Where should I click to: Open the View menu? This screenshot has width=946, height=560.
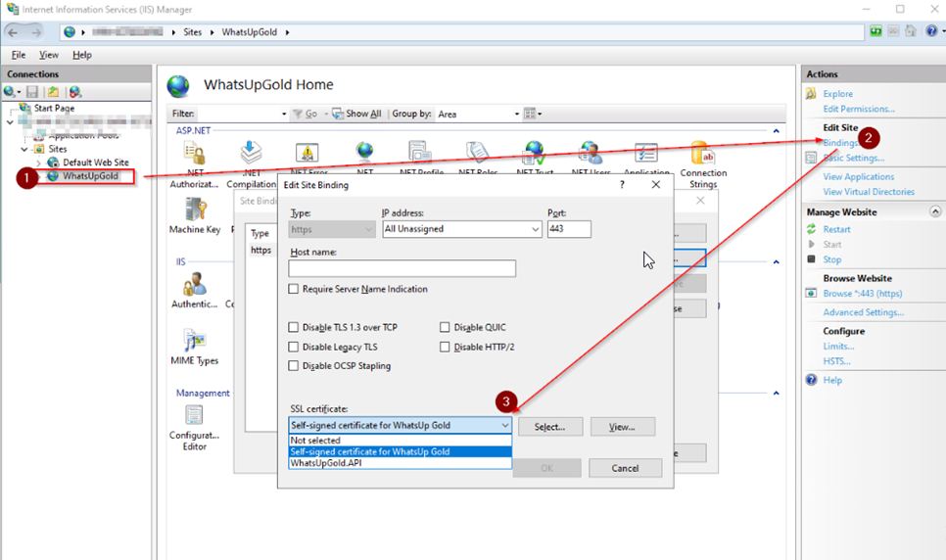pos(49,55)
